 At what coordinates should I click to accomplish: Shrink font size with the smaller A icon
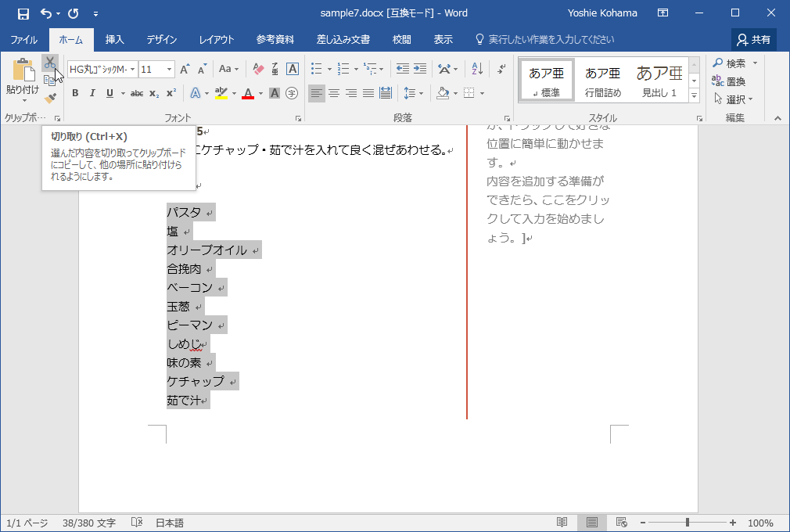tap(202, 69)
